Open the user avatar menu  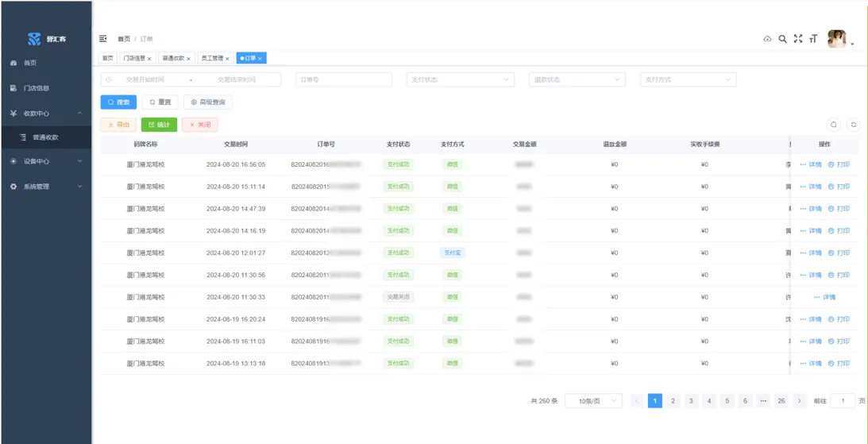[x=839, y=39]
